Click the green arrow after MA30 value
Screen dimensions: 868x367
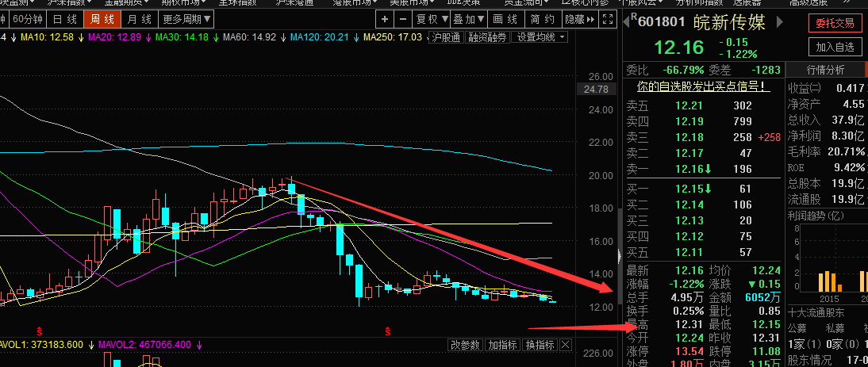click(216, 37)
